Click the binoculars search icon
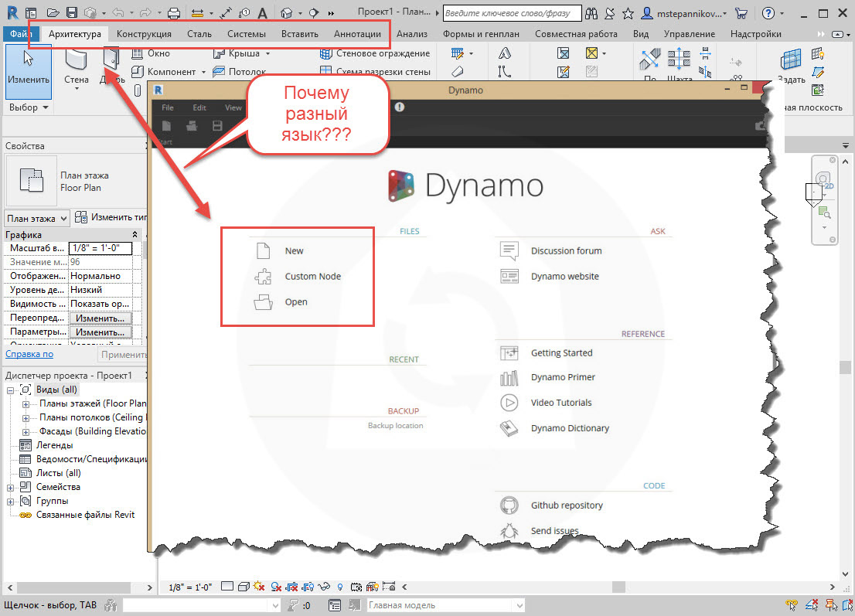This screenshot has height=616, width=855. click(x=591, y=13)
